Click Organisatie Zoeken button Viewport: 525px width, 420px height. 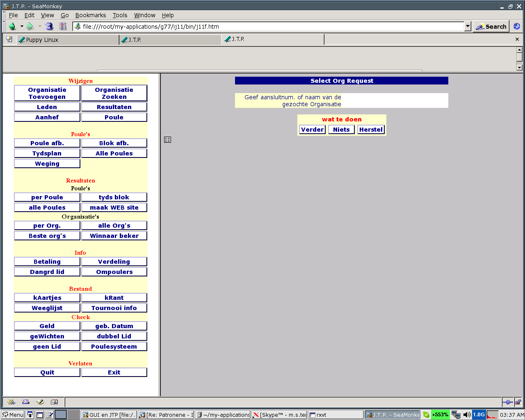(x=114, y=93)
